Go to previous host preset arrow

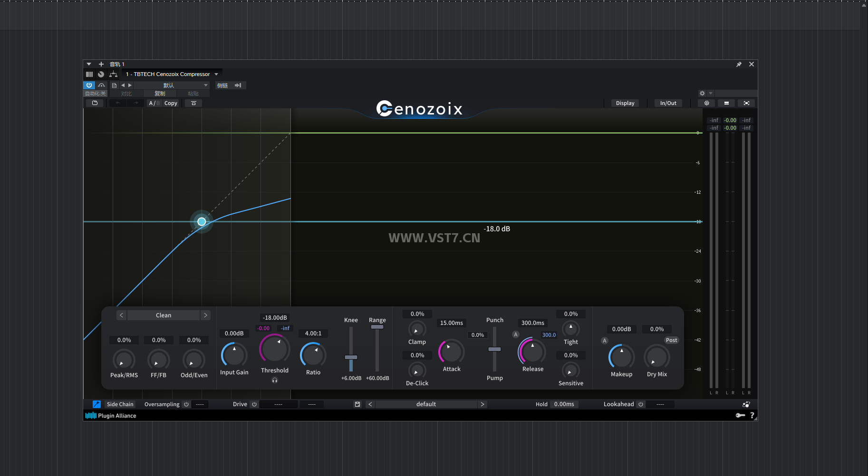pos(123,86)
